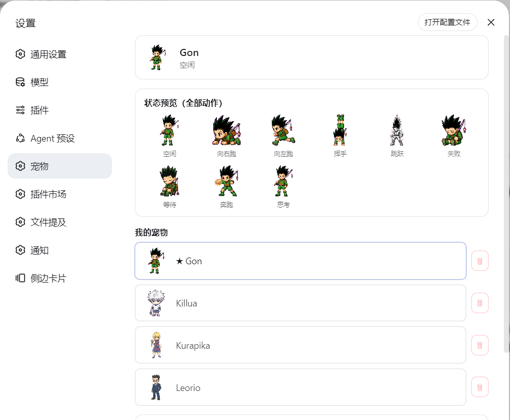Image resolution: width=510 pixels, height=420 pixels.
Task: Click the 设置 dialog title
Action: coord(25,23)
